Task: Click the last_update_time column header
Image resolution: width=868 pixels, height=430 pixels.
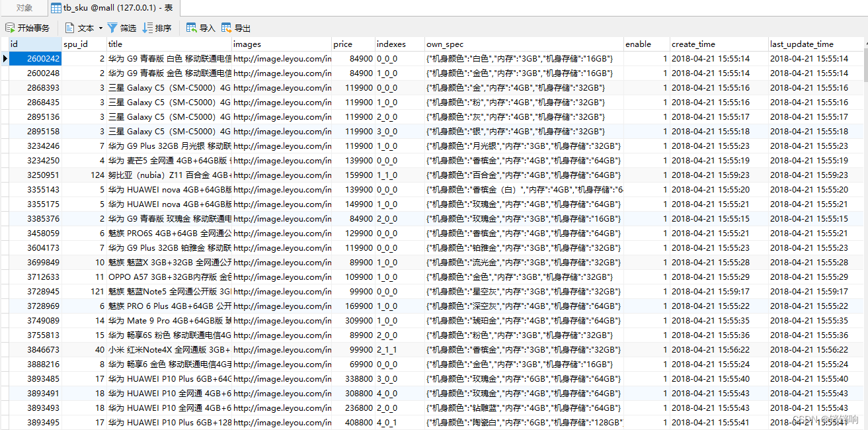Action: 816,44
